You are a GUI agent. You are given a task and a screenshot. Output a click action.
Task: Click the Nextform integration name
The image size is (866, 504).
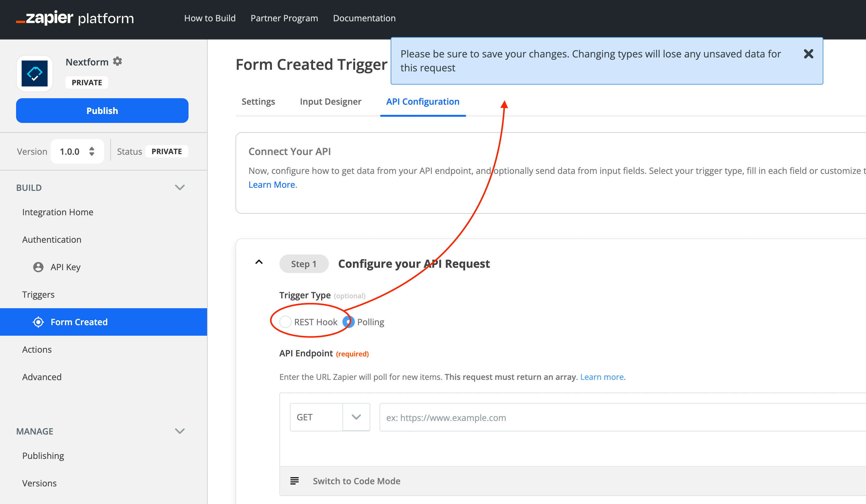click(87, 62)
